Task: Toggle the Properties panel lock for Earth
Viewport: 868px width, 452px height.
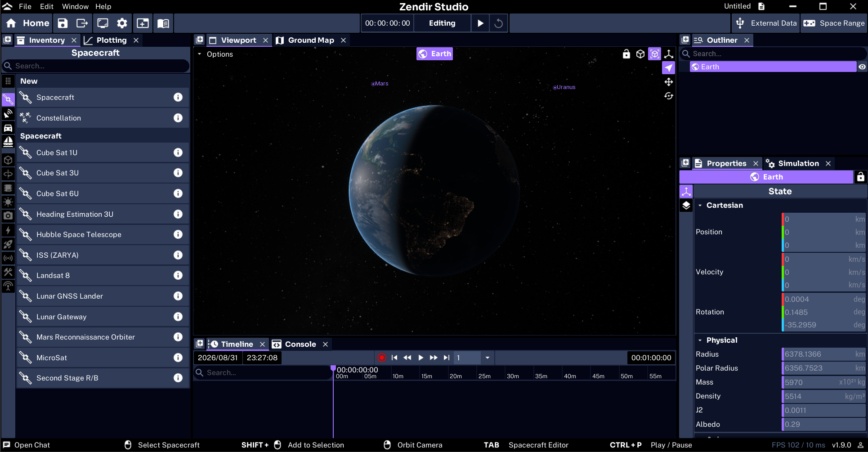Action: (x=861, y=177)
